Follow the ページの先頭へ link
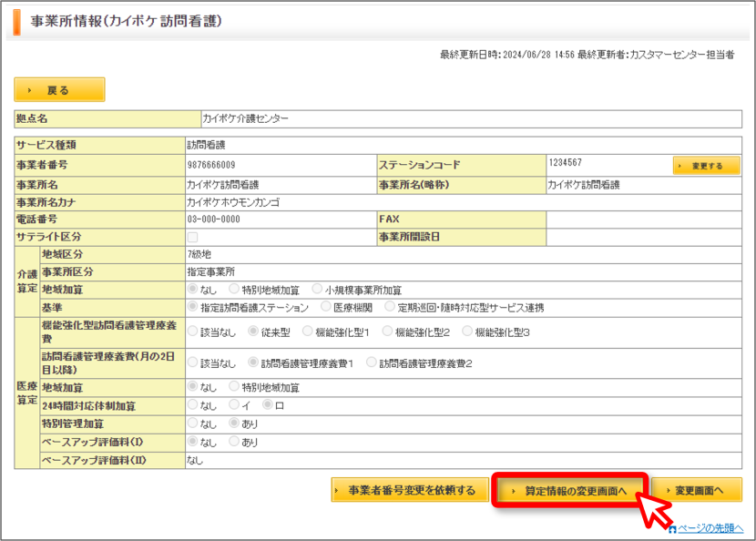756x541 pixels. (x=710, y=528)
